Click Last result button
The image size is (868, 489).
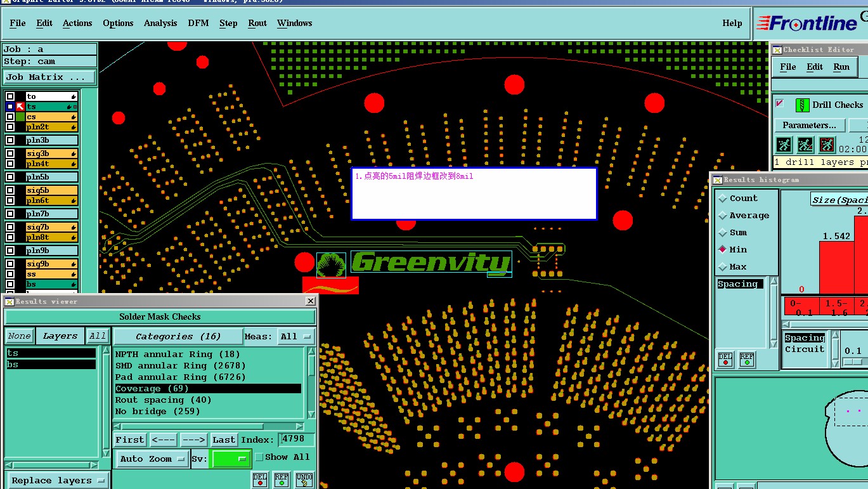pyautogui.click(x=224, y=440)
